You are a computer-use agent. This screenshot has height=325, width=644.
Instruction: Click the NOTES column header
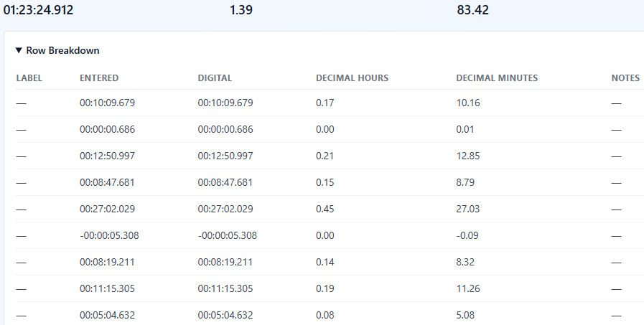click(625, 78)
